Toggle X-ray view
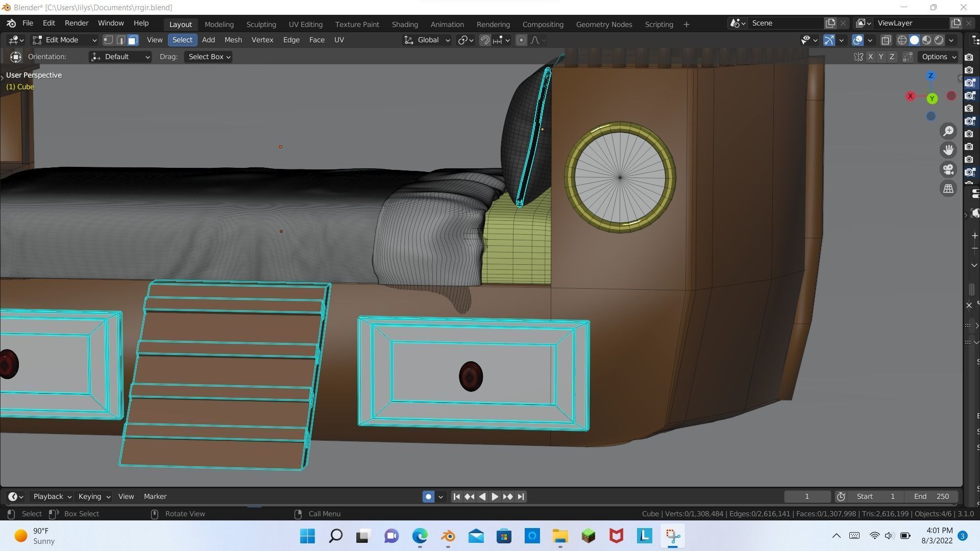Screen dimensions: 980x551 tap(886, 40)
